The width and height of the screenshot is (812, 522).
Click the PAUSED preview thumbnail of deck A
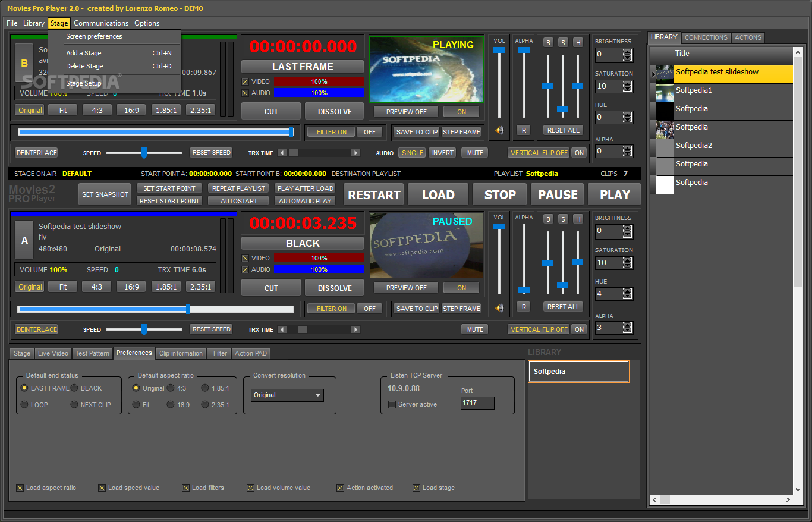426,246
